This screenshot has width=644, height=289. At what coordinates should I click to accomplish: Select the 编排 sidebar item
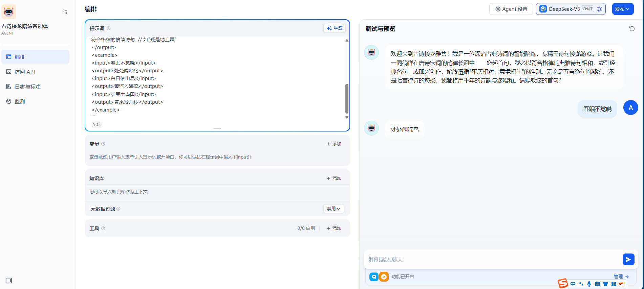35,57
